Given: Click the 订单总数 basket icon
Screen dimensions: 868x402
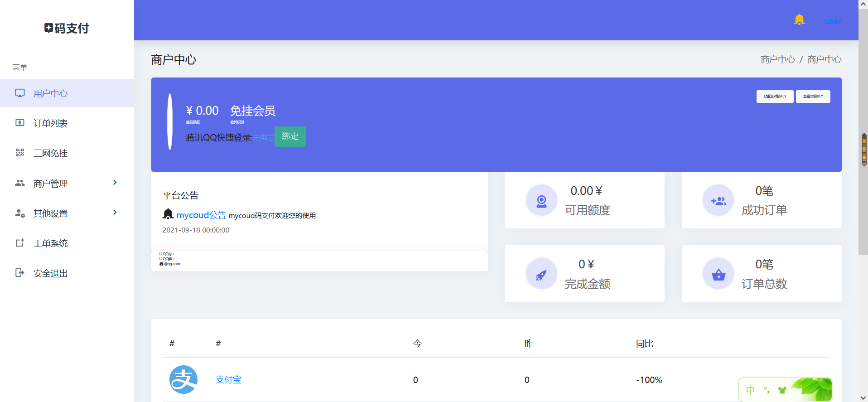Looking at the screenshot, I should click(718, 274).
